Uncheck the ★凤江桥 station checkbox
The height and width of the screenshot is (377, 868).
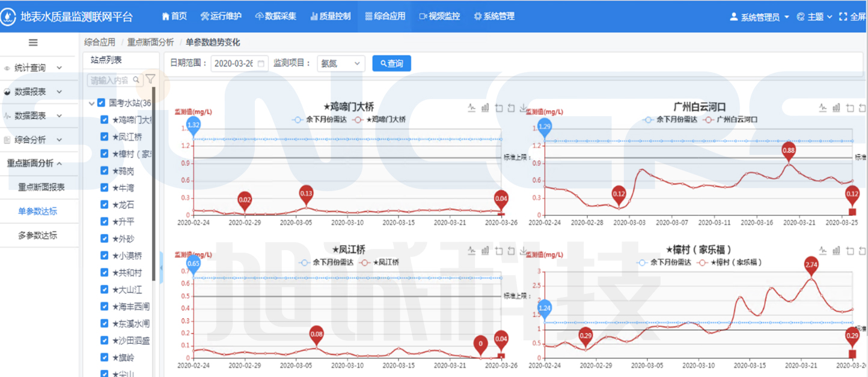[x=105, y=137]
